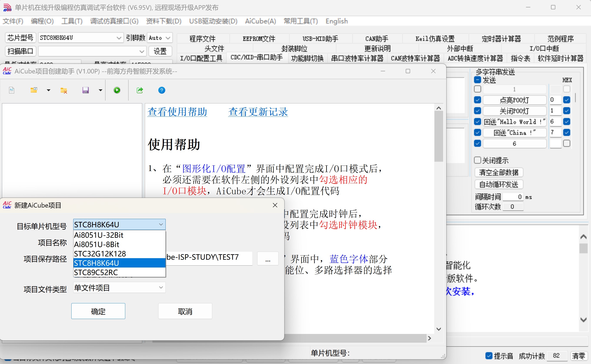
Task: Open the 文件(F) menu
Action: pos(13,21)
